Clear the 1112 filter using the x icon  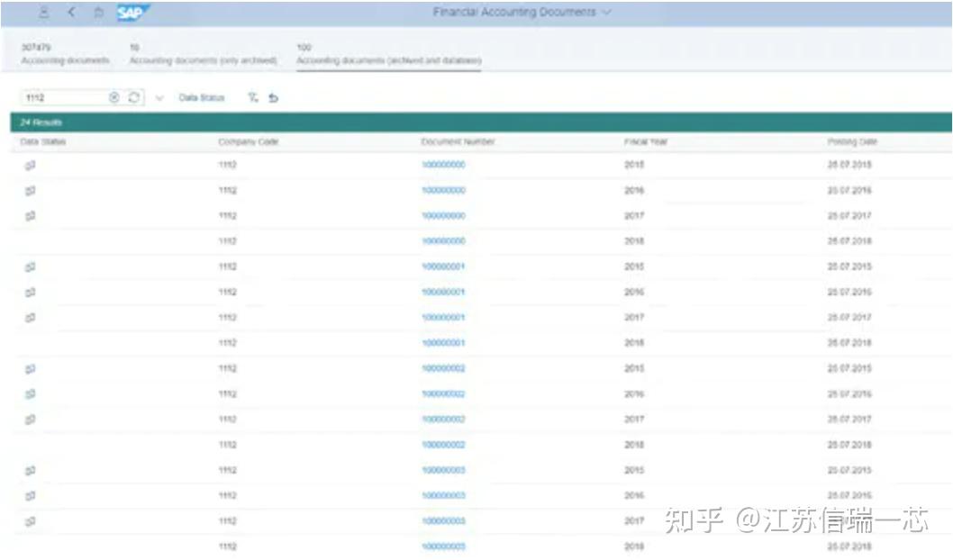point(113,95)
